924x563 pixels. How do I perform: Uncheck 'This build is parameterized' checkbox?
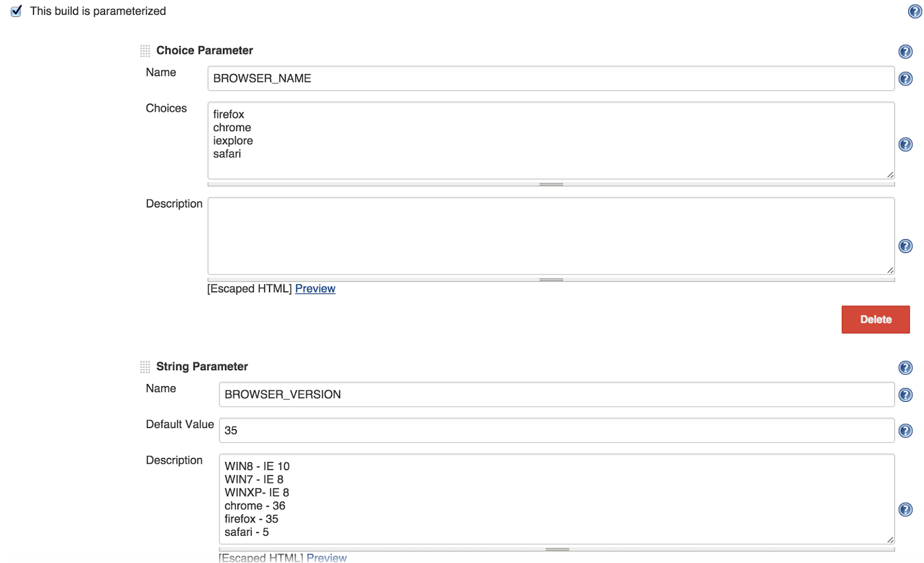coord(16,11)
